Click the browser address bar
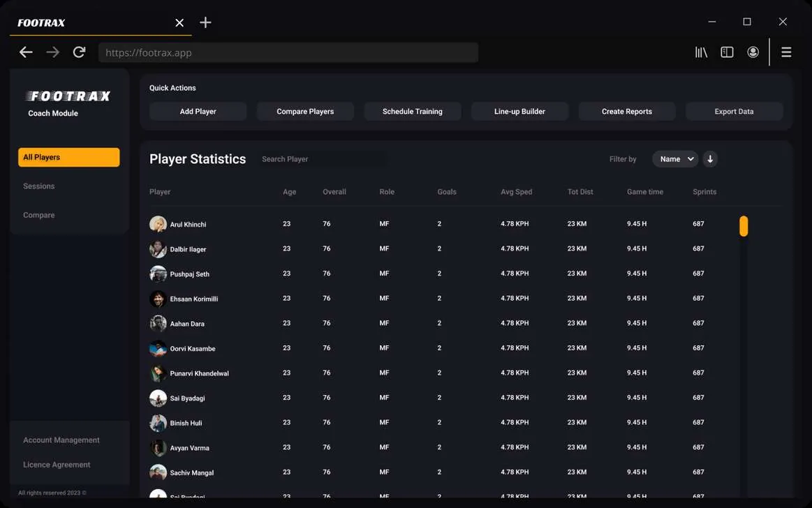812x508 pixels. 288,52
